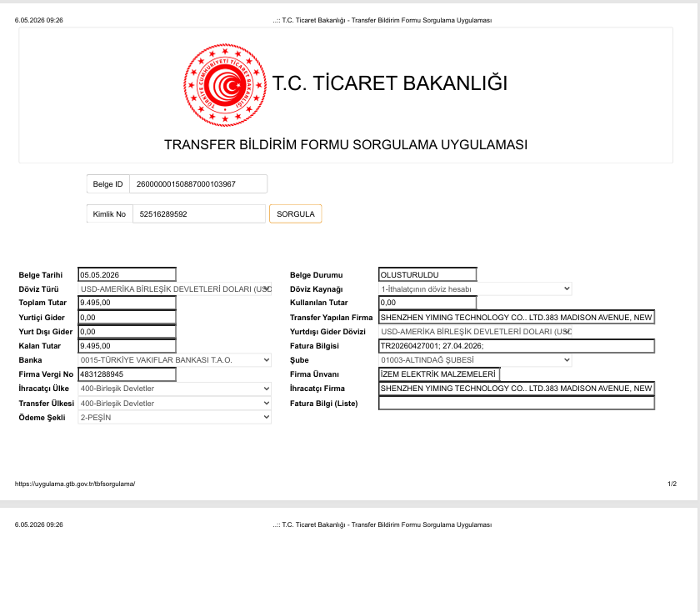This screenshot has width=700, height=612.
Task: Click the Belge Durumu label
Action: coord(316,275)
